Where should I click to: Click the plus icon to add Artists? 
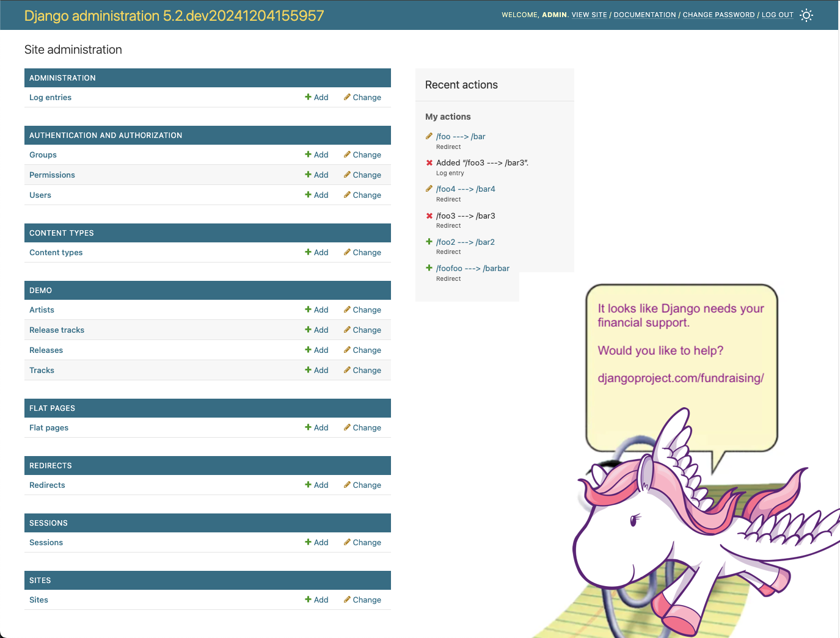coord(309,310)
